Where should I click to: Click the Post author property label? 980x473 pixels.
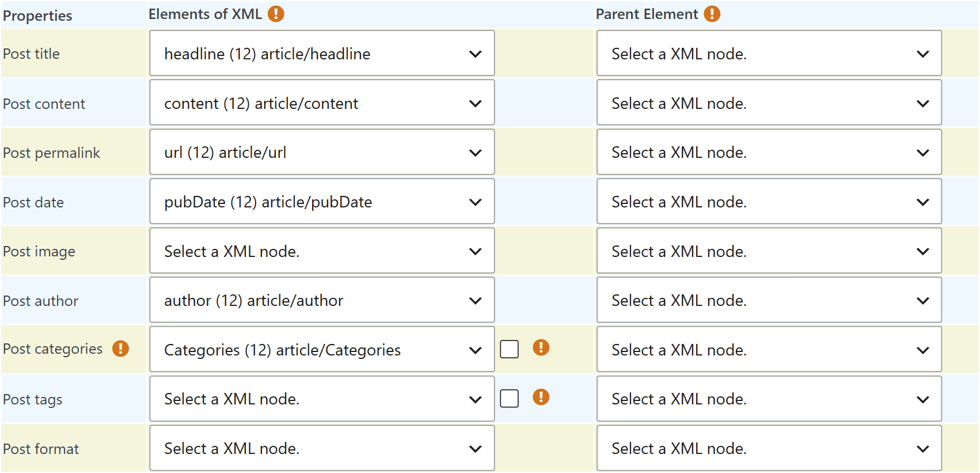(40, 301)
